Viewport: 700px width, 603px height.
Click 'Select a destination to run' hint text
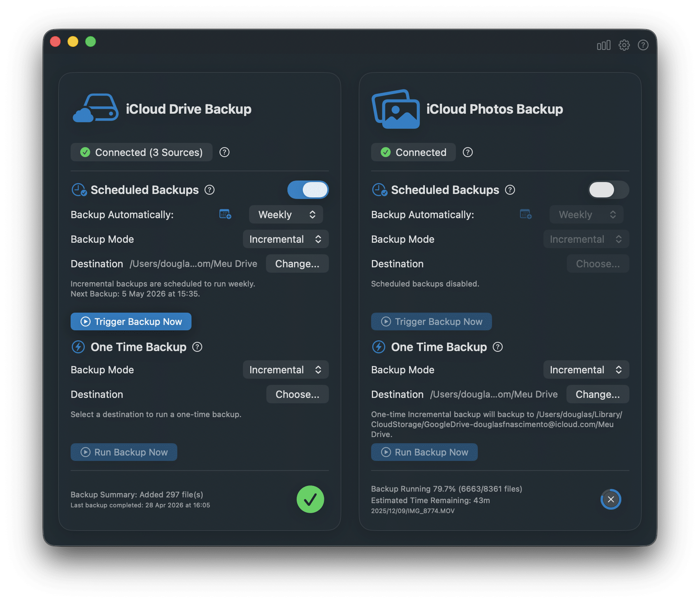point(156,414)
